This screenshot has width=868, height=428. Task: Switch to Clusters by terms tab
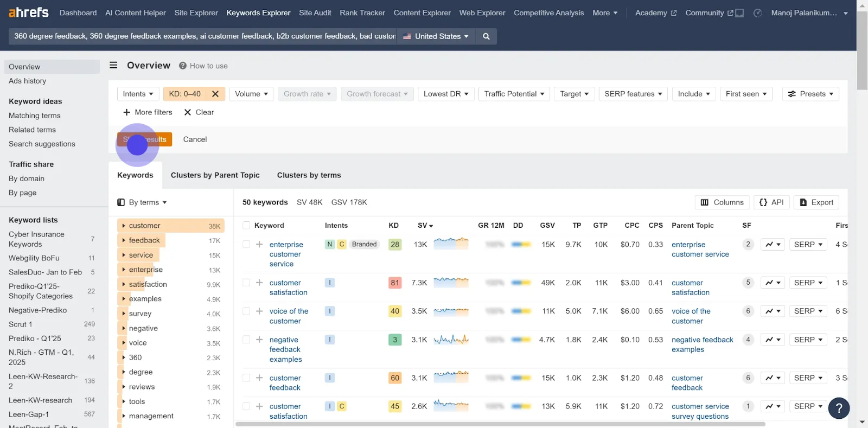(x=309, y=175)
